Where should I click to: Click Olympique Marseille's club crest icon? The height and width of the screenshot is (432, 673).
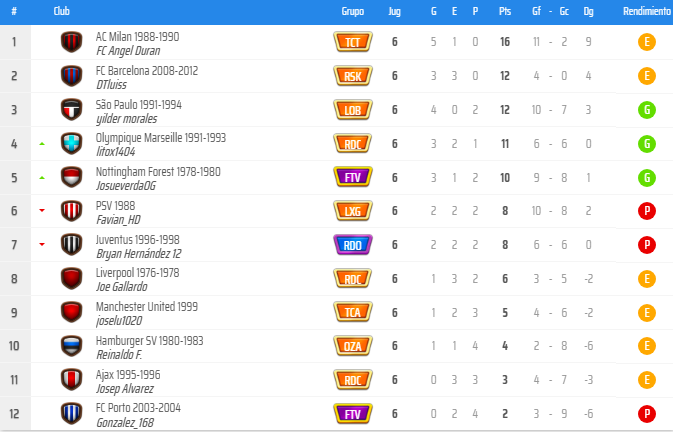[x=71, y=144]
